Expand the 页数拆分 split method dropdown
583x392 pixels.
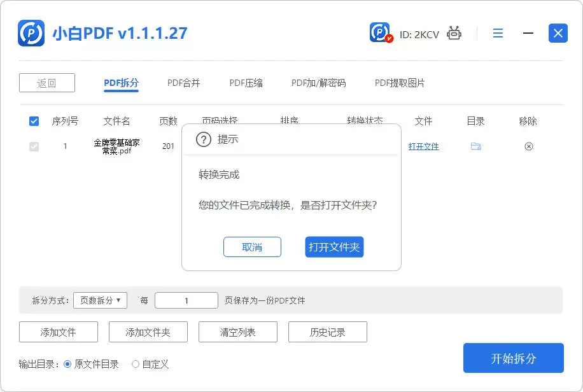(x=100, y=300)
